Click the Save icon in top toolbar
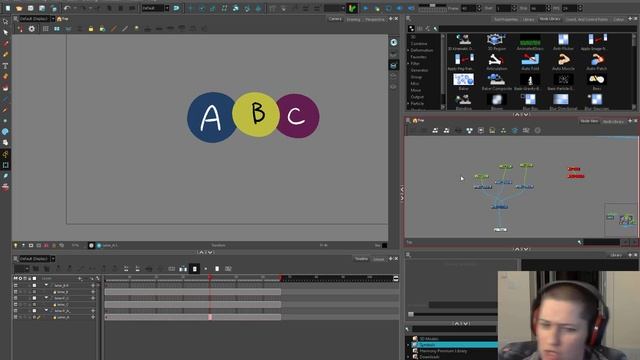Screen dimensions: 640x360 tap(31, 8)
